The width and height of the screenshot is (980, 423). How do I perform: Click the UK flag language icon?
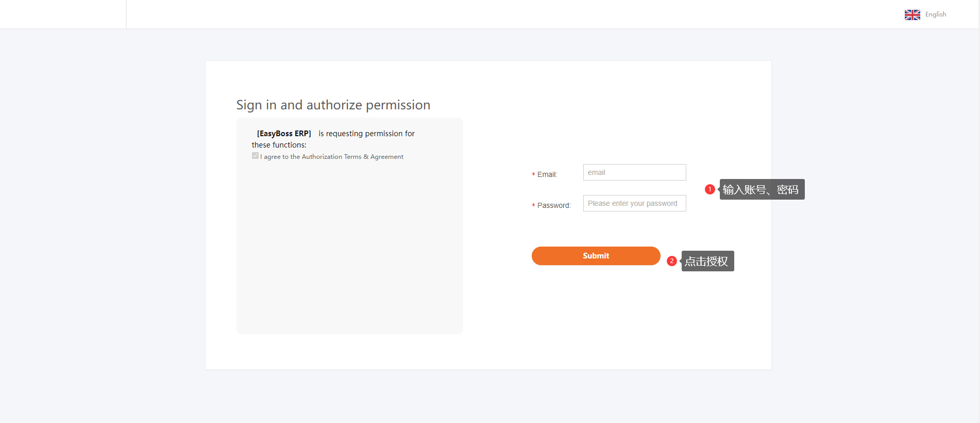(x=912, y=15)
